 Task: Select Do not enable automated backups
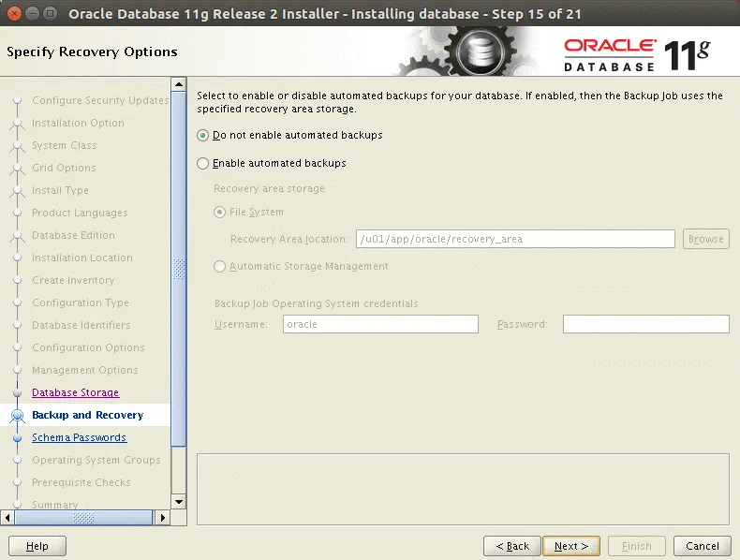point(203,135)
